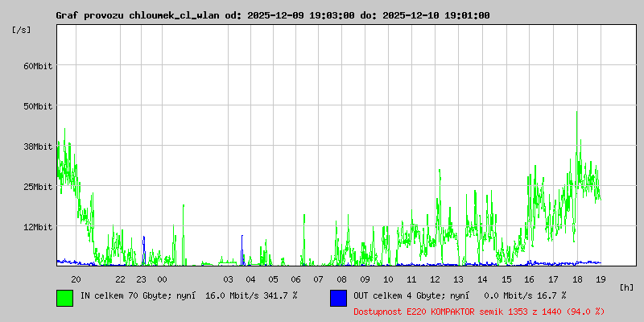Click the hour 03 label on time axis
The height and width of the screenshot is (322, 644).
pos(228,279)
